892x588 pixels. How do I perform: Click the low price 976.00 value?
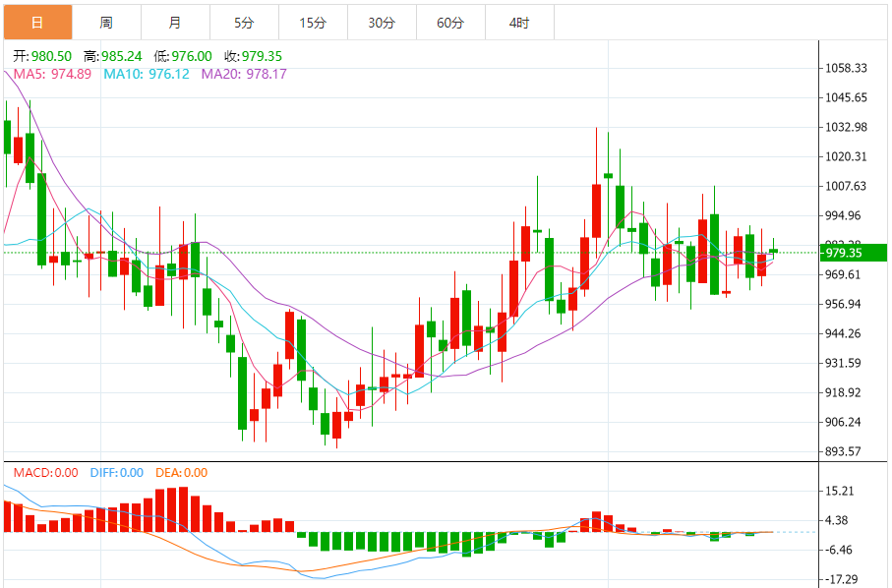(192, 56)
